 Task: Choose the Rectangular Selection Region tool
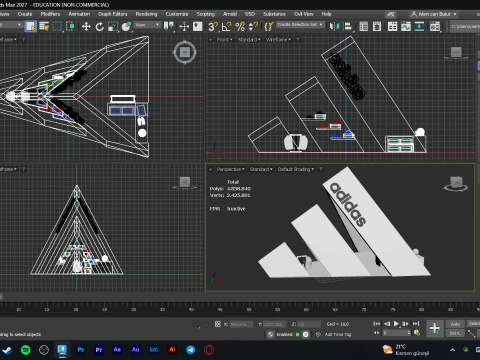click(x=57, y=26)
